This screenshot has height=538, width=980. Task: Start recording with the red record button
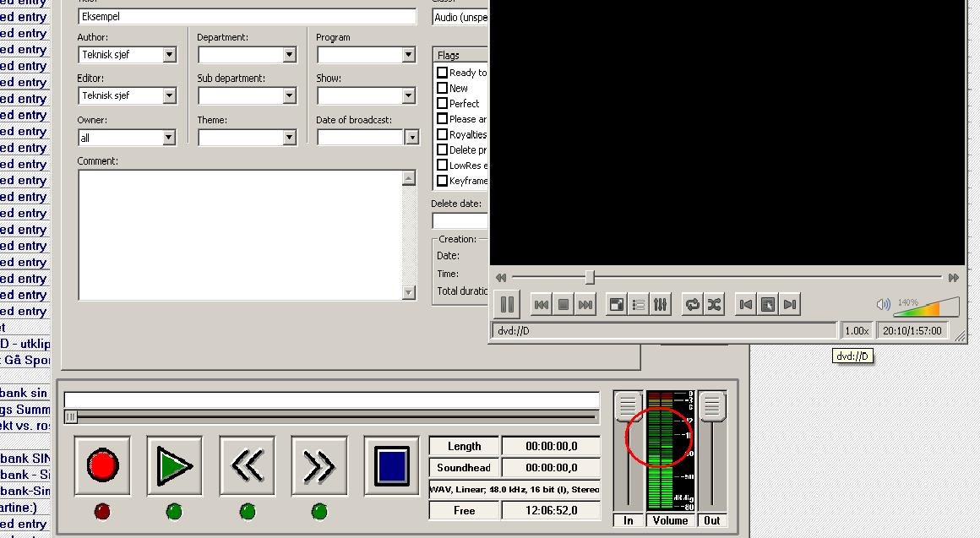(x=102, y=465)
